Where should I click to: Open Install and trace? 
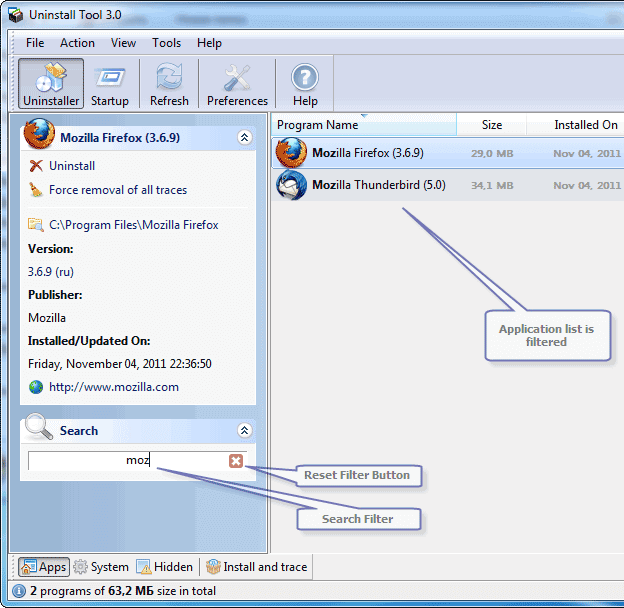257,567
